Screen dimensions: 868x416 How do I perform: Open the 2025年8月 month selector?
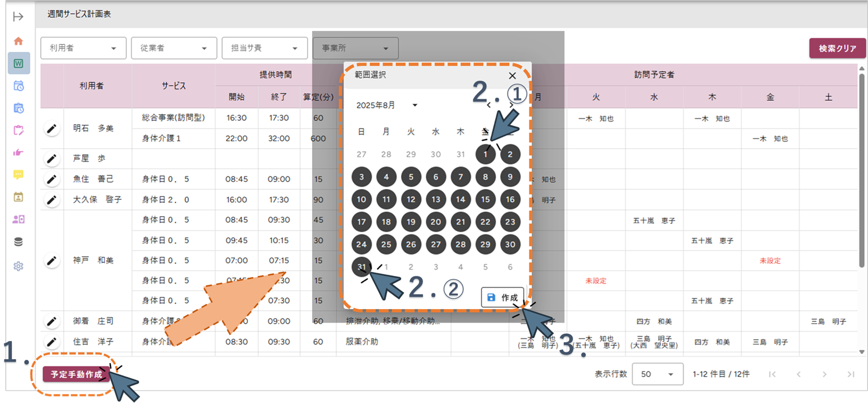click(x=388, y=105)
